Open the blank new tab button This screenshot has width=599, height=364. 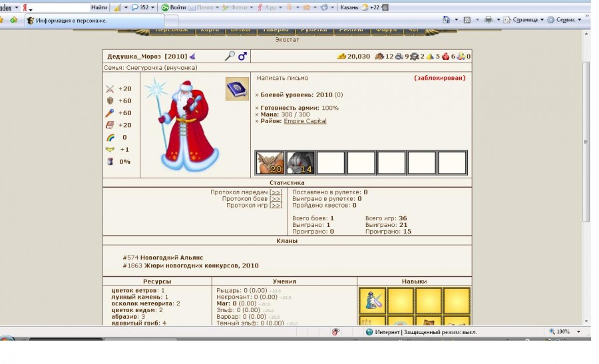[171, 21]
